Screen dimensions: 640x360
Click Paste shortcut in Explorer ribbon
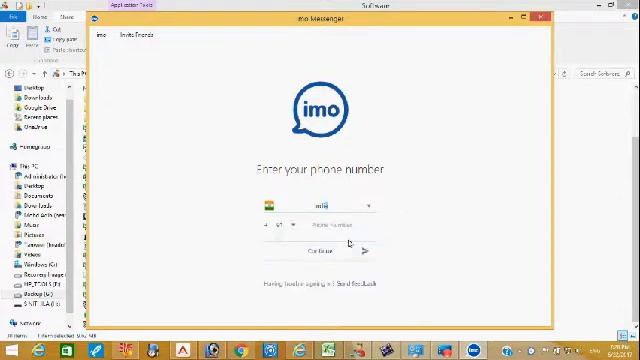point(65,50)
